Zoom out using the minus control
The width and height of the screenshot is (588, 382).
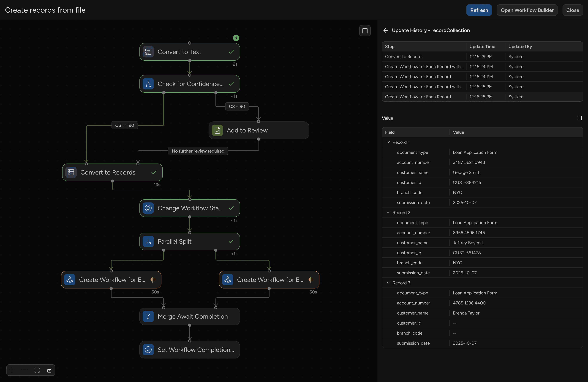pyautogui.click(x=24, y=370)
